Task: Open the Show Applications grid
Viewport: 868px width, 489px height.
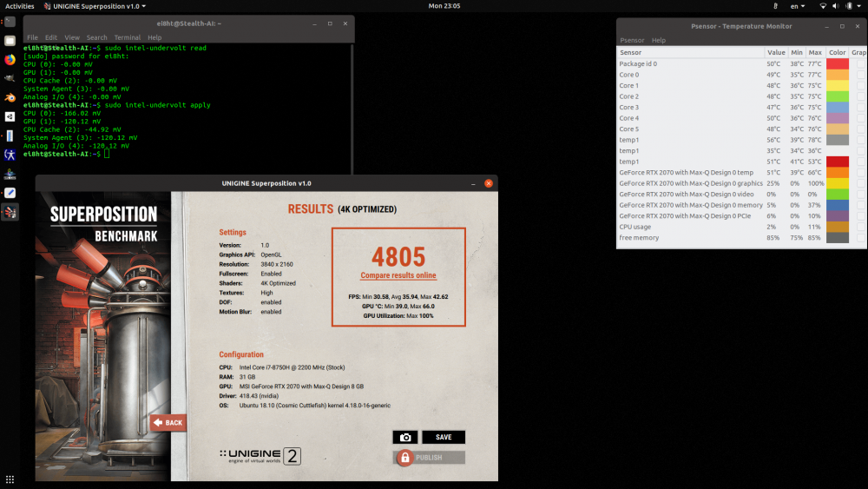Action: 10,479
